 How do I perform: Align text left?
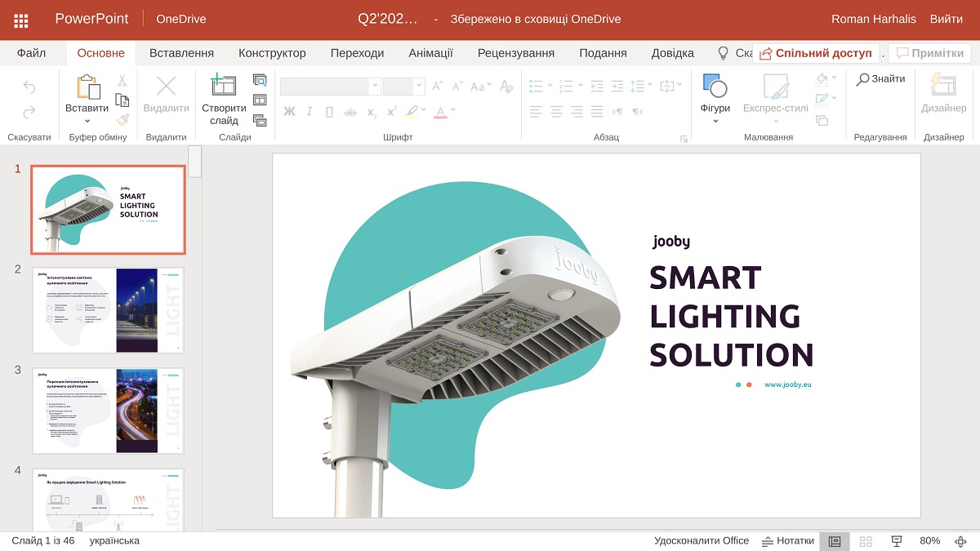536,112
